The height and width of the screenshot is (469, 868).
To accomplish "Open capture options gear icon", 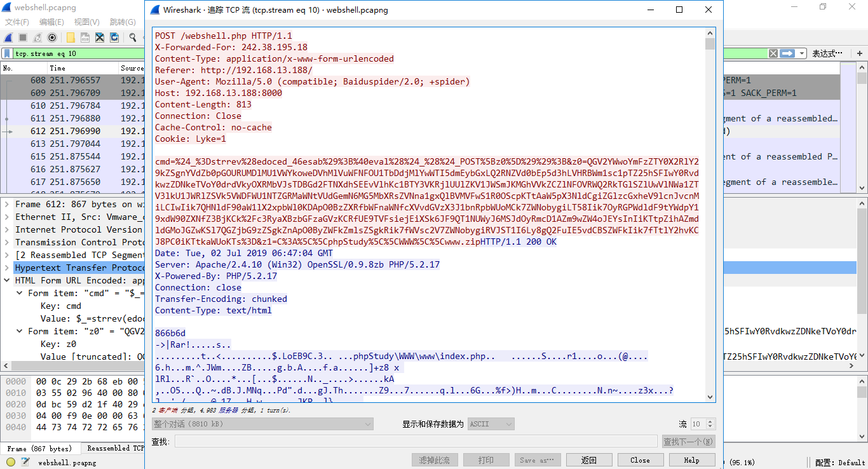I will 52,37.
